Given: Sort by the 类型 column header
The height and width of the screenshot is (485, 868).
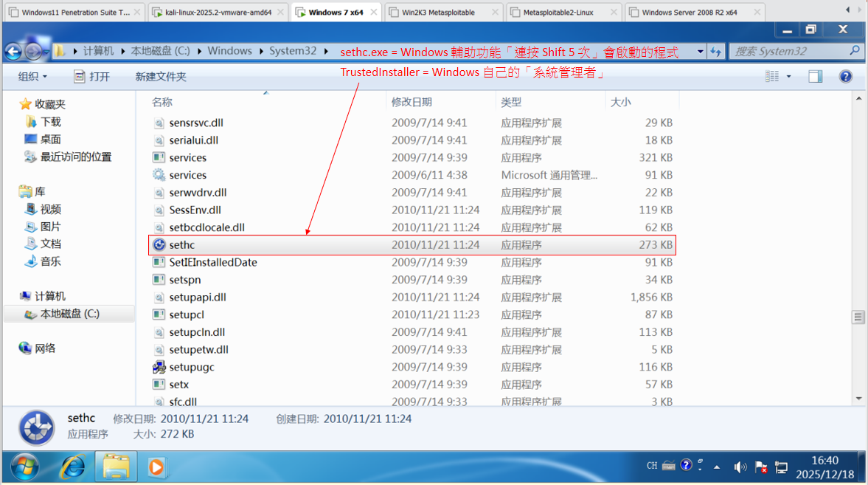Looking at the screenshot, I should [550, 102].
